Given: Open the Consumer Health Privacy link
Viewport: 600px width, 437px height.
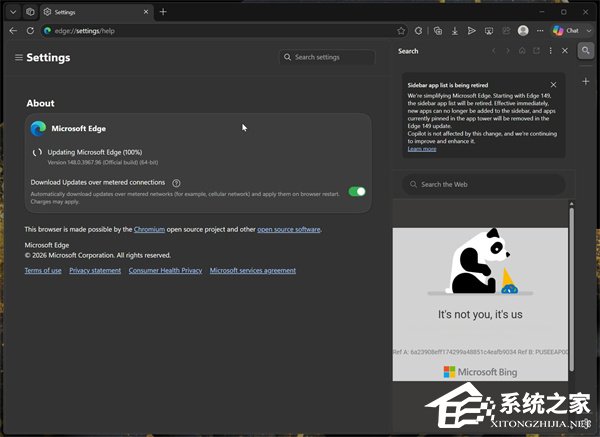Looking at the screenshot, I should (x=165, y=271).
